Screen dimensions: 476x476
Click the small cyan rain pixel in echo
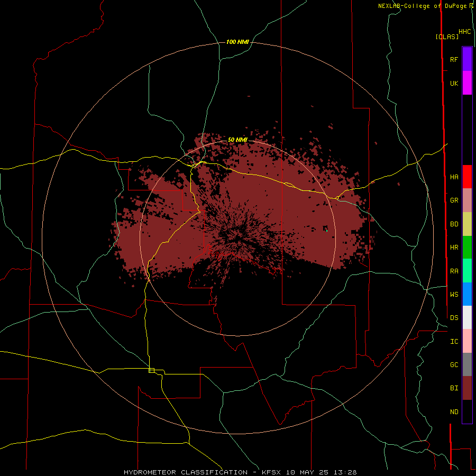pos(327,231)
